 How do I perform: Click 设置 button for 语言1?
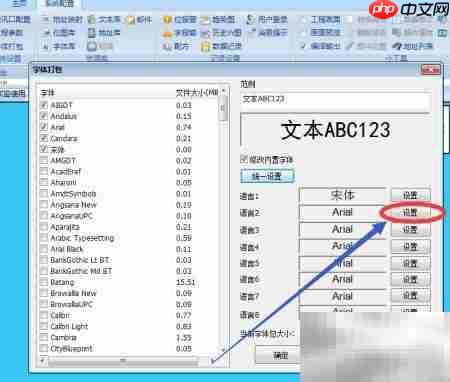(x=410, y=195)
